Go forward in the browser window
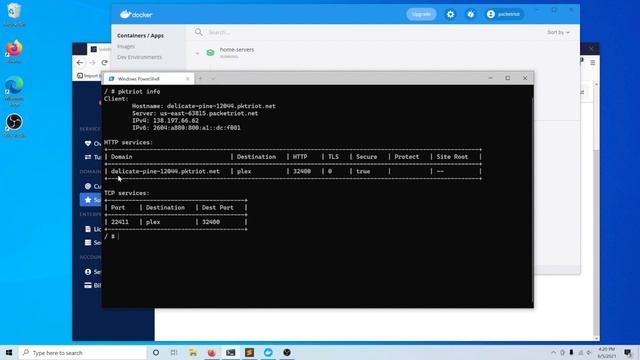 pos(92,63)
